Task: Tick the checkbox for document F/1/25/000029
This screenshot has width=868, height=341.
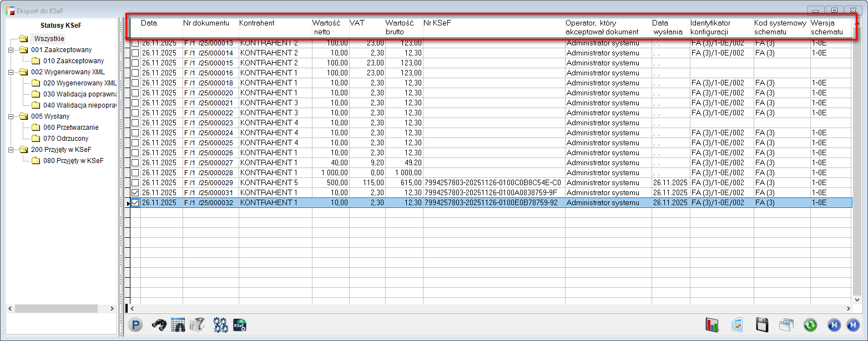Action: click(x=135, y=182)
